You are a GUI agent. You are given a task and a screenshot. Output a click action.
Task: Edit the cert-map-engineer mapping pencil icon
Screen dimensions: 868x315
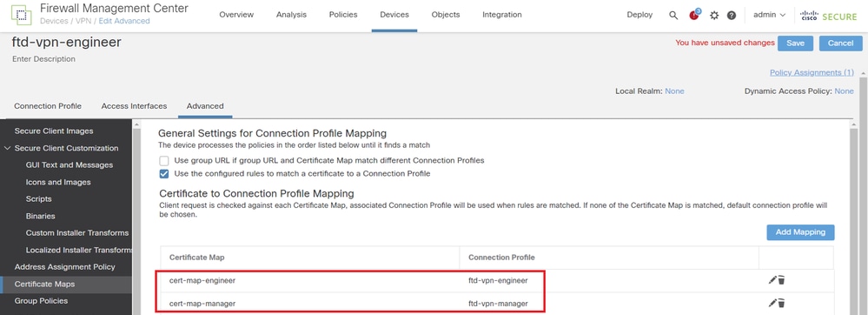click(x=772, y=280)
